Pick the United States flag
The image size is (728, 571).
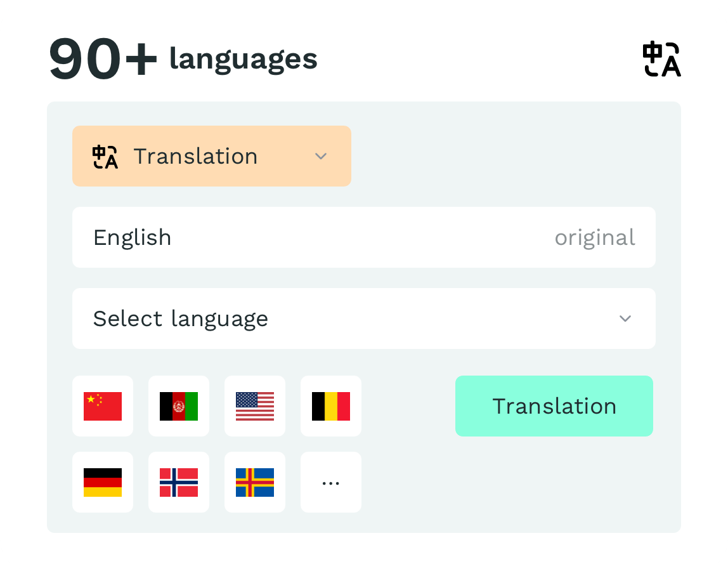[255, 406]
